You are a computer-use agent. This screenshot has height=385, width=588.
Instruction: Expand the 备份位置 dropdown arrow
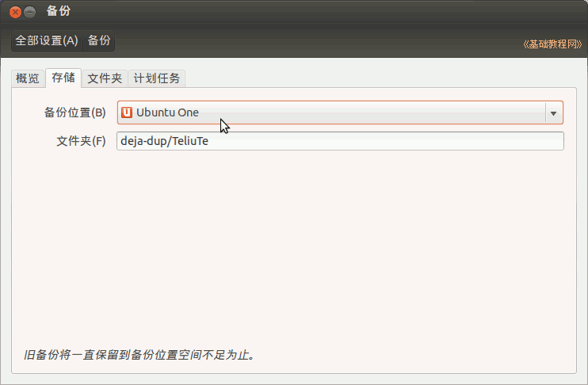coord(553,113)
